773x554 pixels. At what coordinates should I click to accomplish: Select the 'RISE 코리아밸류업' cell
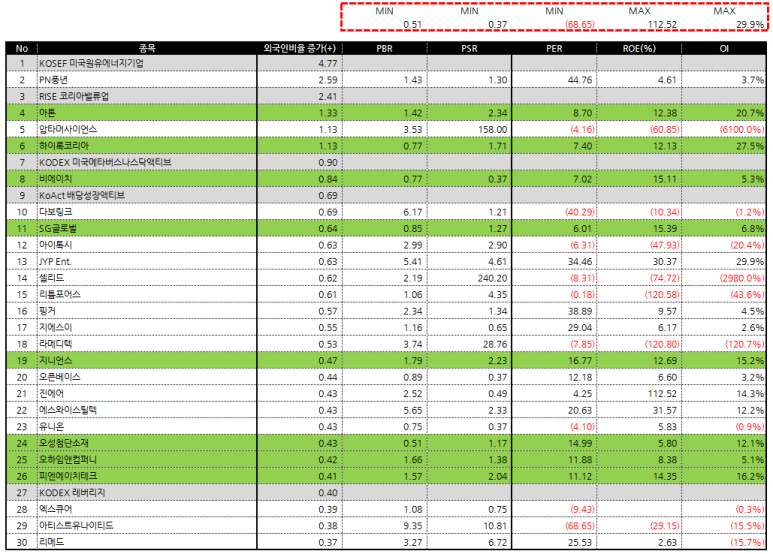pyautogui.click(x=147, y=96)
